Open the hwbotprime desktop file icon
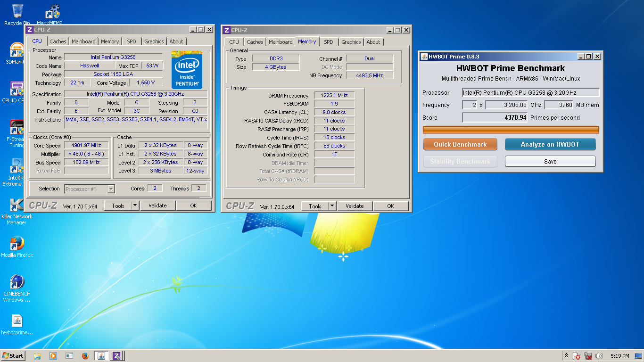644x362 pixels. coord(17,324)
